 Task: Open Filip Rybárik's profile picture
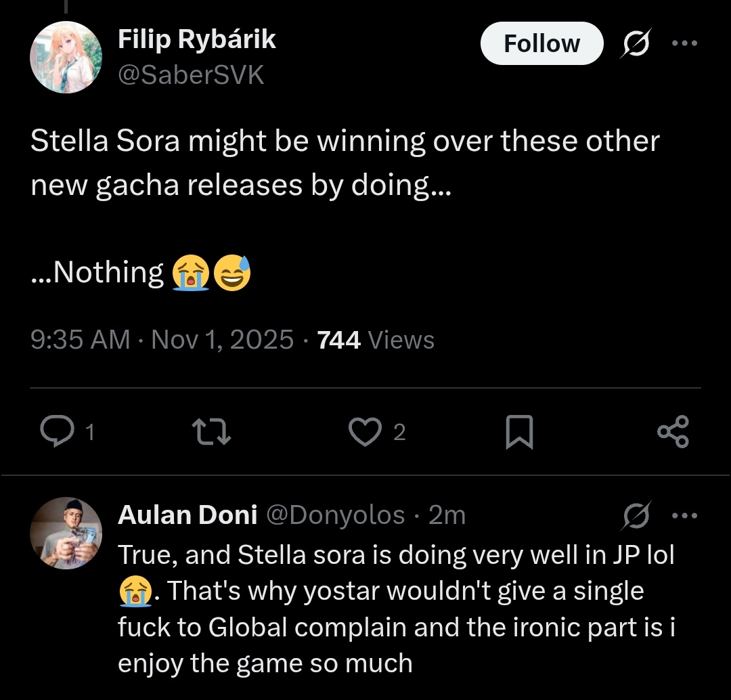66,57
